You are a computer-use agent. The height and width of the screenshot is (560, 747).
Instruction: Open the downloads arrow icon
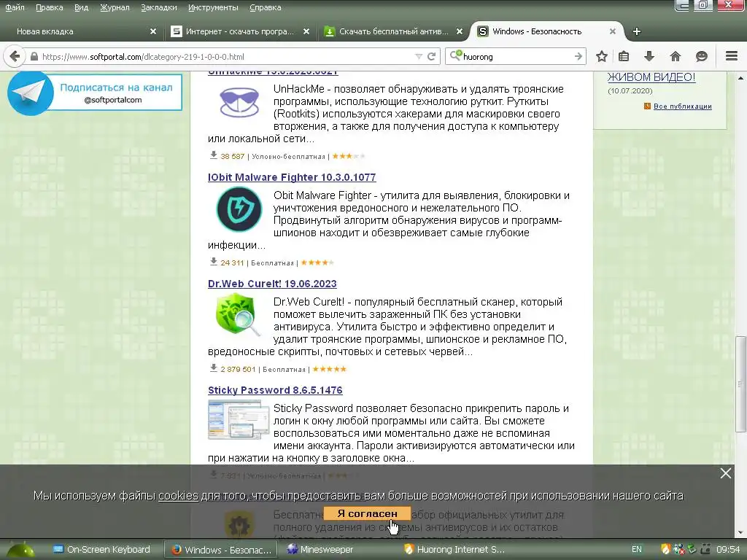pyautogui.click(x=649, y=56)
